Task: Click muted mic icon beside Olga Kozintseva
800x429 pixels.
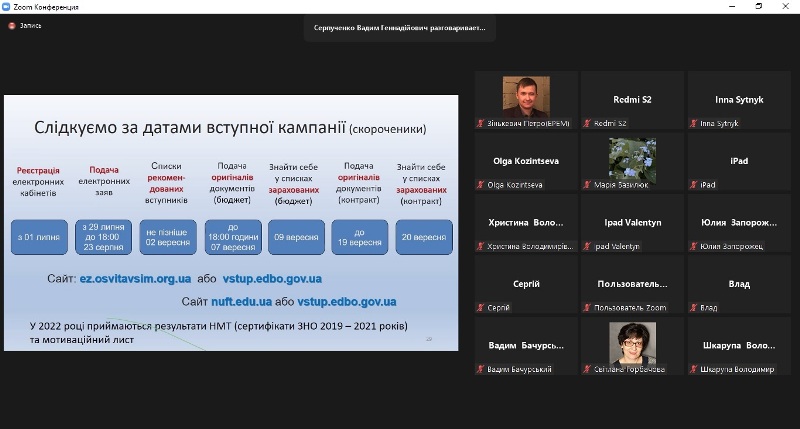Action: (480, 185)
